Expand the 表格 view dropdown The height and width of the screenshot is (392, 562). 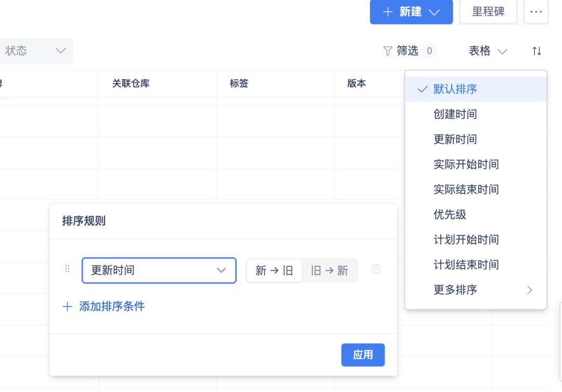click(488, 51)
